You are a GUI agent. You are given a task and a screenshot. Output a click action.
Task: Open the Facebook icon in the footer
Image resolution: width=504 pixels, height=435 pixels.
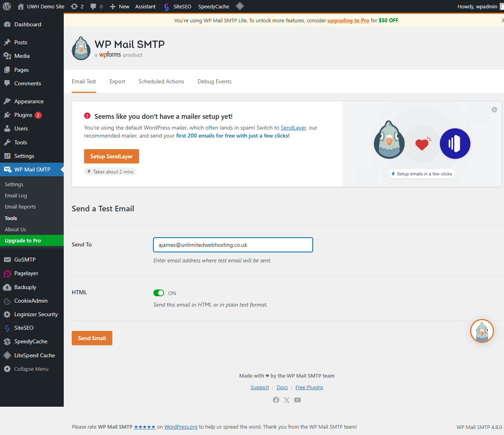tap(276, 400)
